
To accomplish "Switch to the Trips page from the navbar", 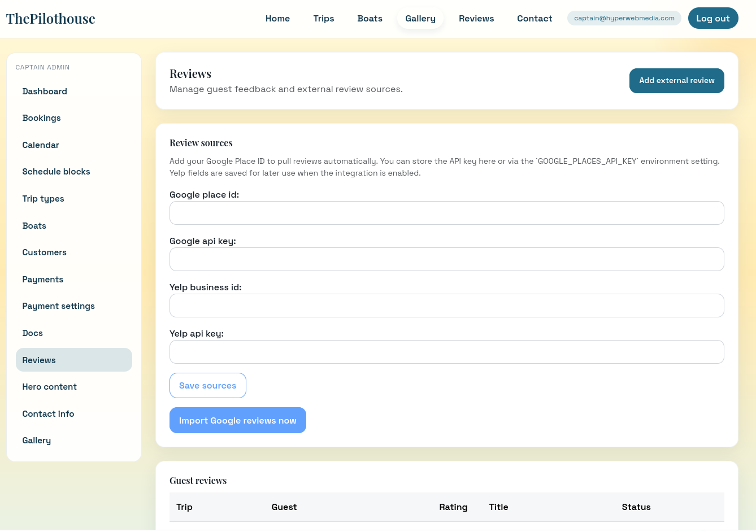I will tap(324, 18).
